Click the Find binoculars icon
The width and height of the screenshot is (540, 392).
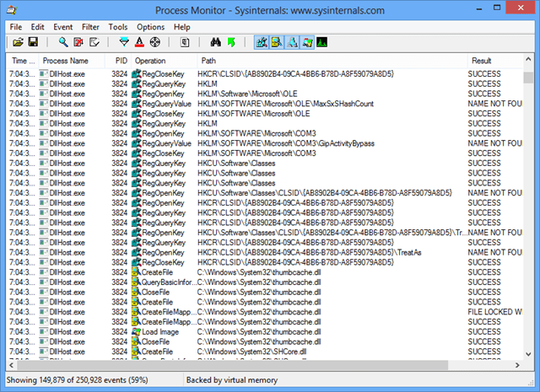(x=215, y=42)
